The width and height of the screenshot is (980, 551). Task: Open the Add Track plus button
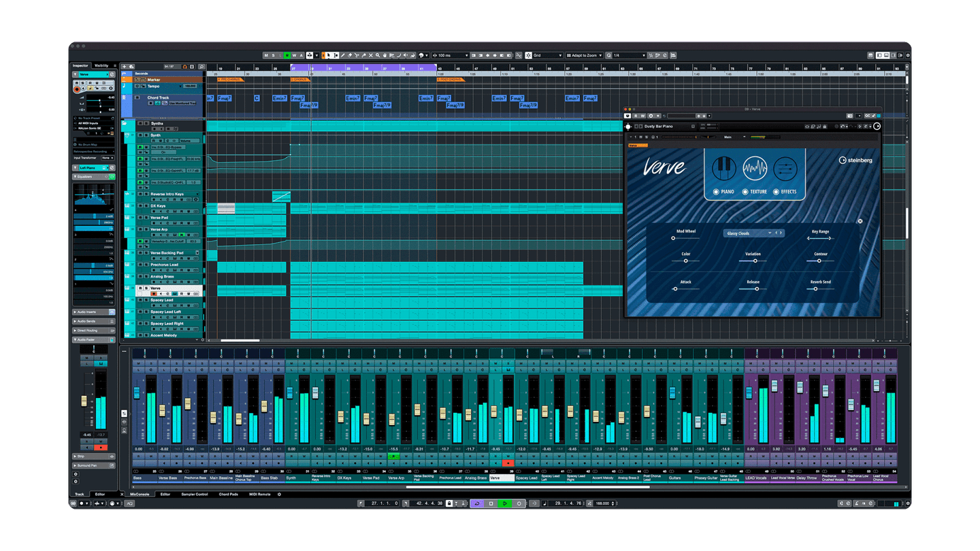pyautogui.click(x=124, y=67)
